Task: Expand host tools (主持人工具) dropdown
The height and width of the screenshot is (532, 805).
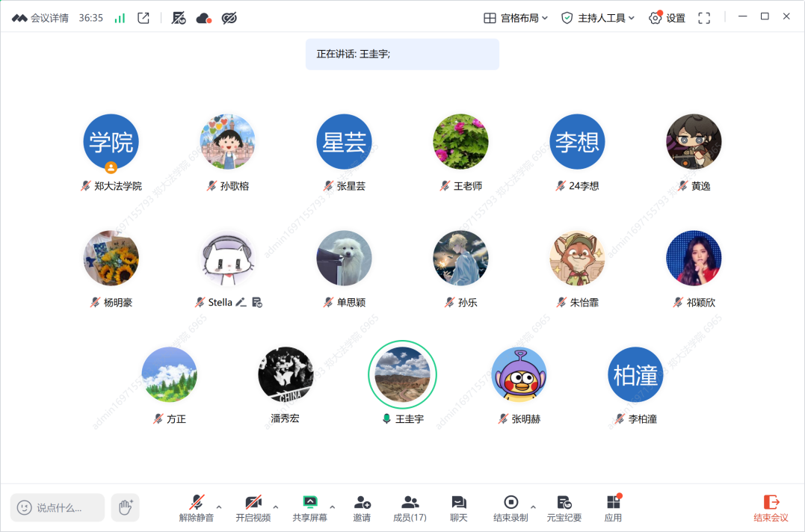Action: (598, 18)
